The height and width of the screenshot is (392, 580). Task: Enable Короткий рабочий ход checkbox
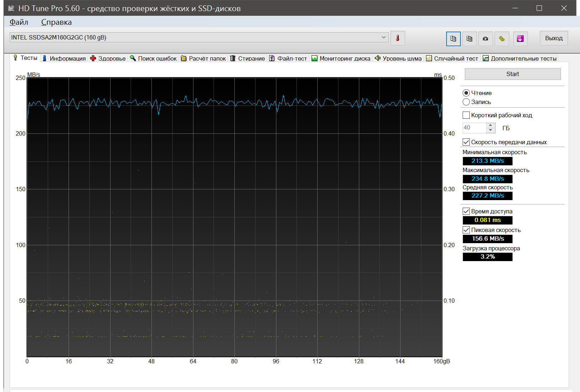click(x=466, y=115)
